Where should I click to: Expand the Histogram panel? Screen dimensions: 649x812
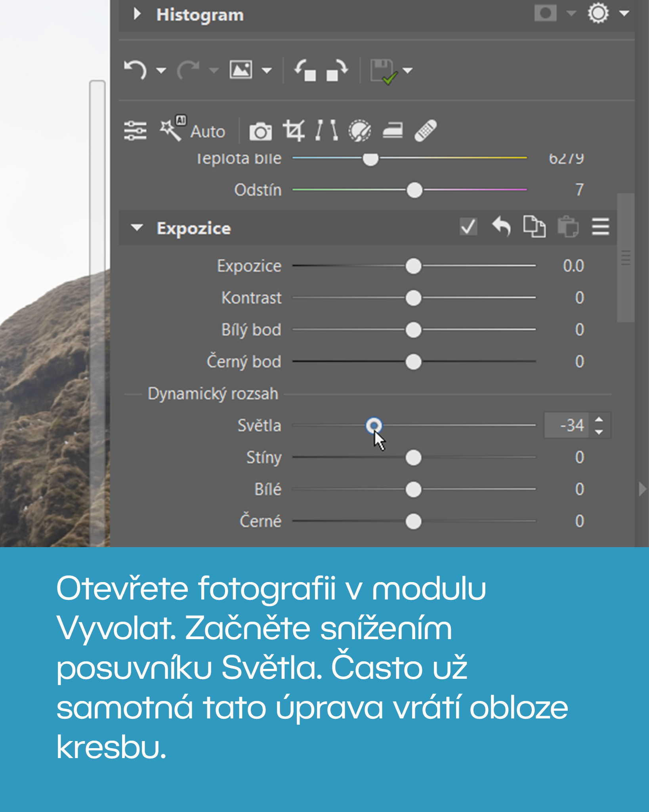(x=137, y=14)
